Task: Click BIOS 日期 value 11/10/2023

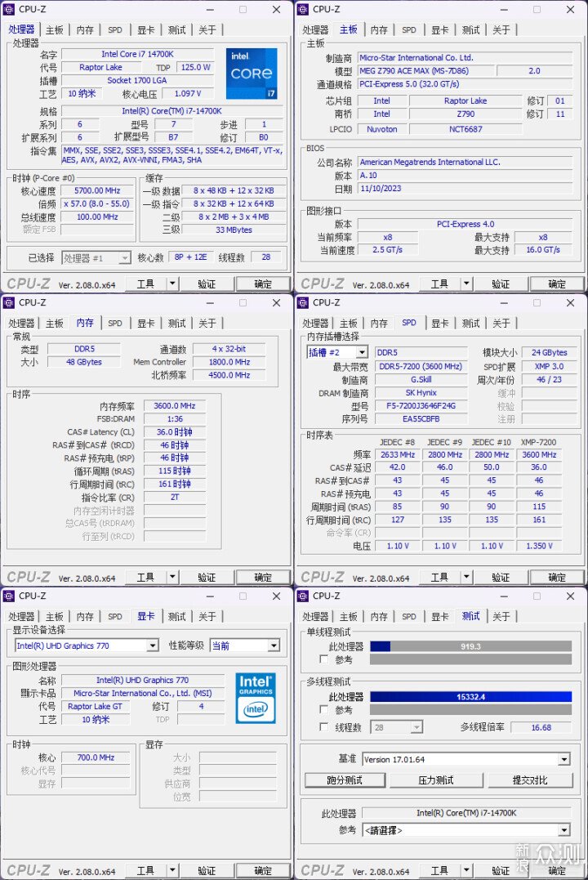Action: 465,189
